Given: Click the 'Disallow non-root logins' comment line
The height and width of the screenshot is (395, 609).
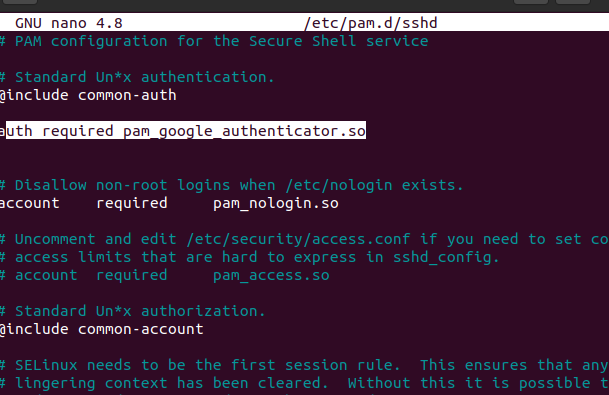Looking at the screenshot, I should 232,185.
